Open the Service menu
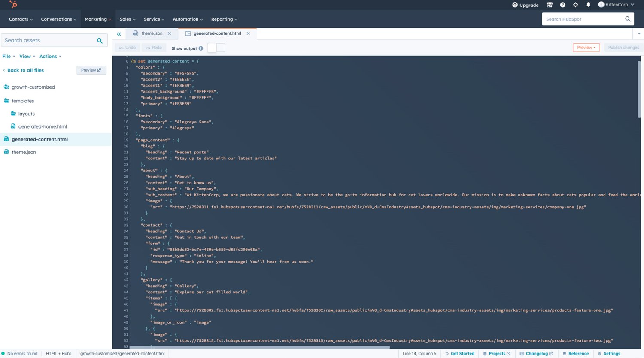This screenshot has width=644, height=358. click(154, 19)
